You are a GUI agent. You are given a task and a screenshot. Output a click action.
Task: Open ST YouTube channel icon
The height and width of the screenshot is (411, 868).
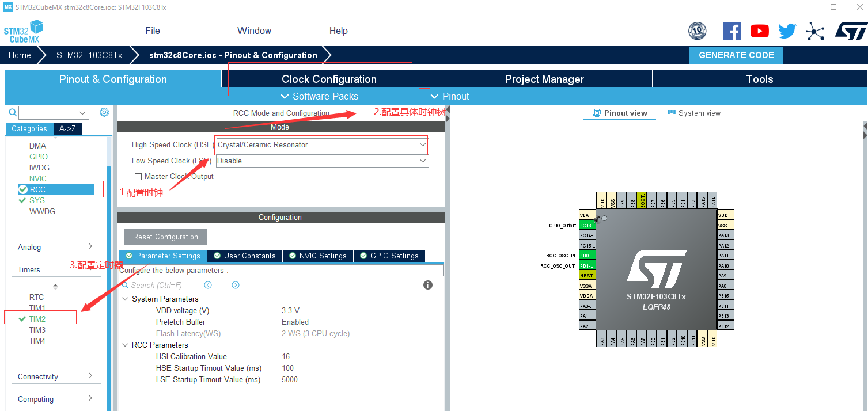point(760,31)
